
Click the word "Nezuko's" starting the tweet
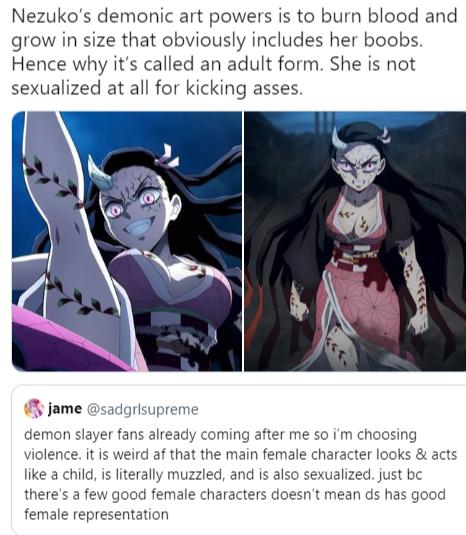pos(51,16)
